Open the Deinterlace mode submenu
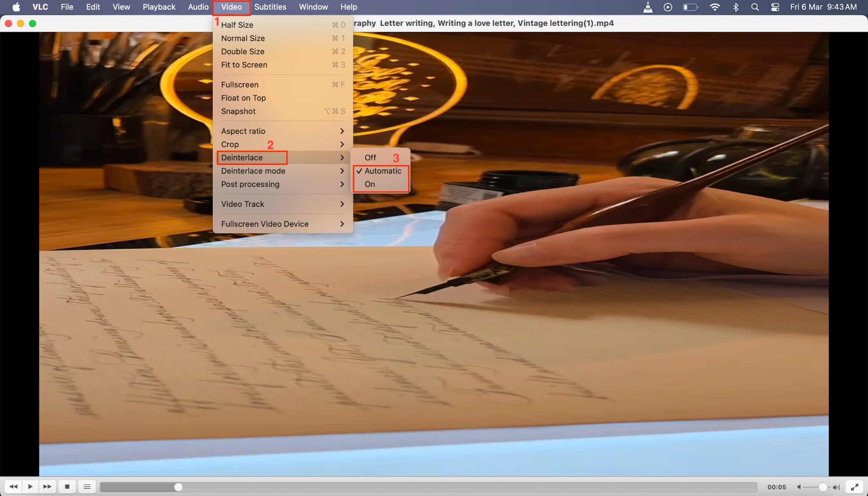The image size is (868, 496). tap(253, 171)
